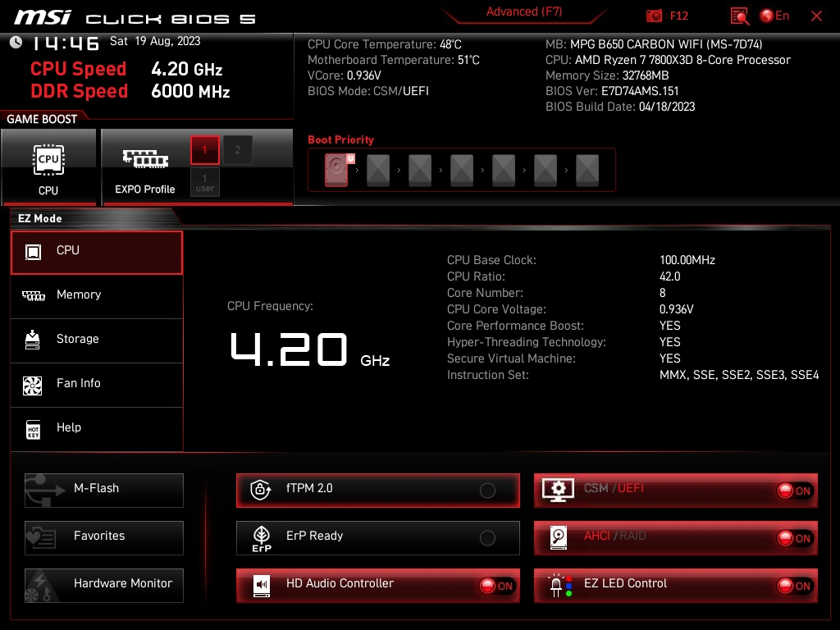Close the BIOS with the X icon
The width and height of the screenshot is (840, 630).
coord(816,16)
